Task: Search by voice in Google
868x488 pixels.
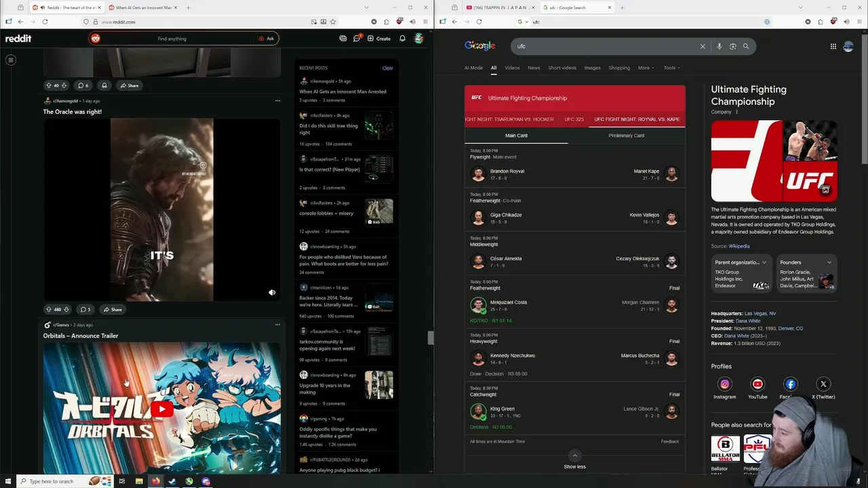Action: pyautogui.click(x=719, y=46)
